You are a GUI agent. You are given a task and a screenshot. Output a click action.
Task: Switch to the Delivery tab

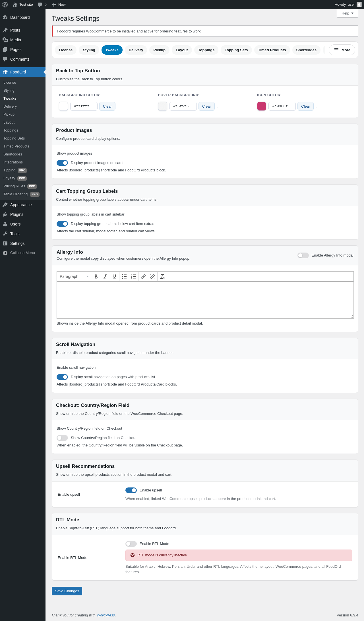(x=136, y=50)
